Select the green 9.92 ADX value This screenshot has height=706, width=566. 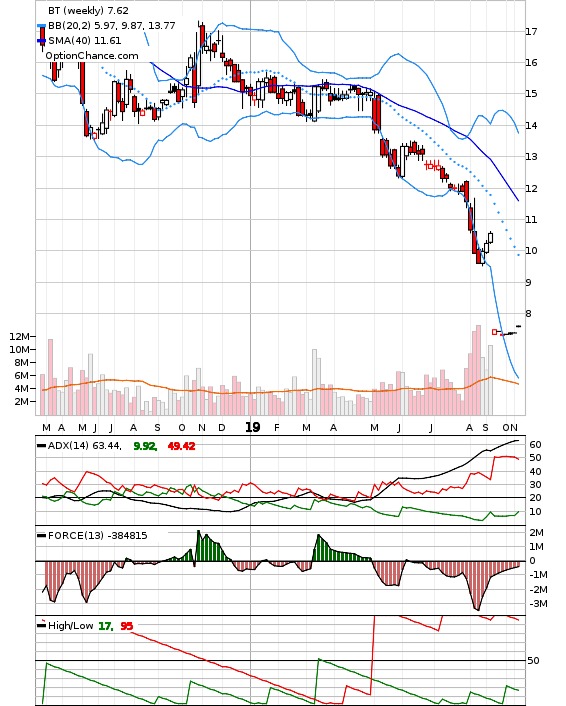pyautogui.click(x=145, y=446)
